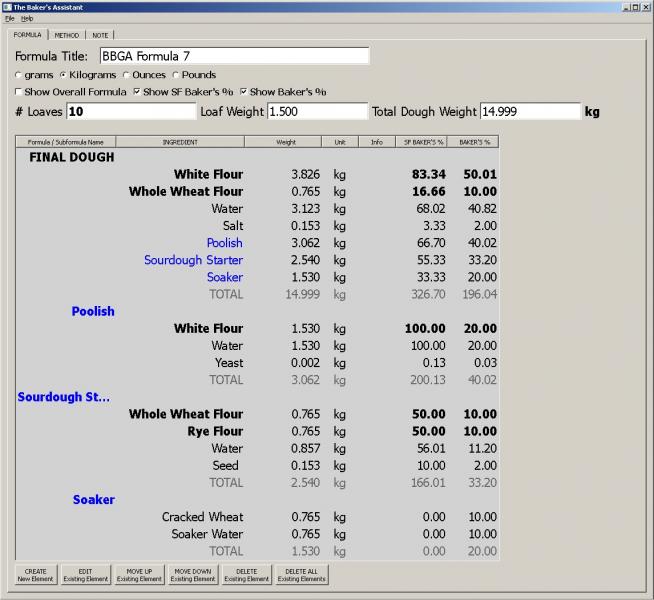Viewport: 654px width, 600px height.
Task: Switch to the METHOD tab
Action: [x=67, y=35]
